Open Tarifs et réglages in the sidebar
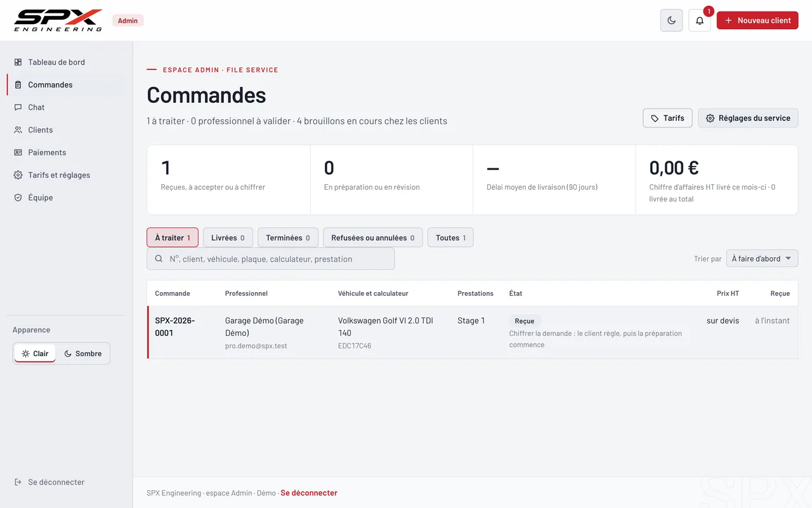 66,175
